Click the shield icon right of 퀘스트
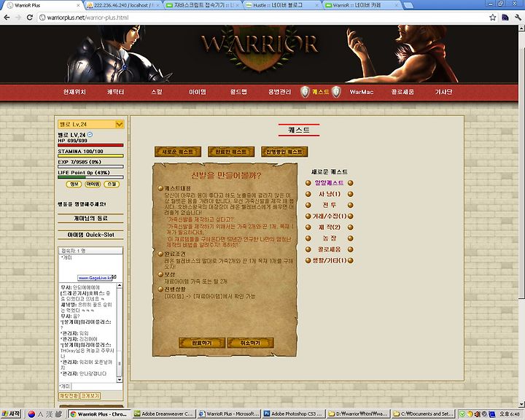Viewport: 525px width, 420px height. coord(336,92)
